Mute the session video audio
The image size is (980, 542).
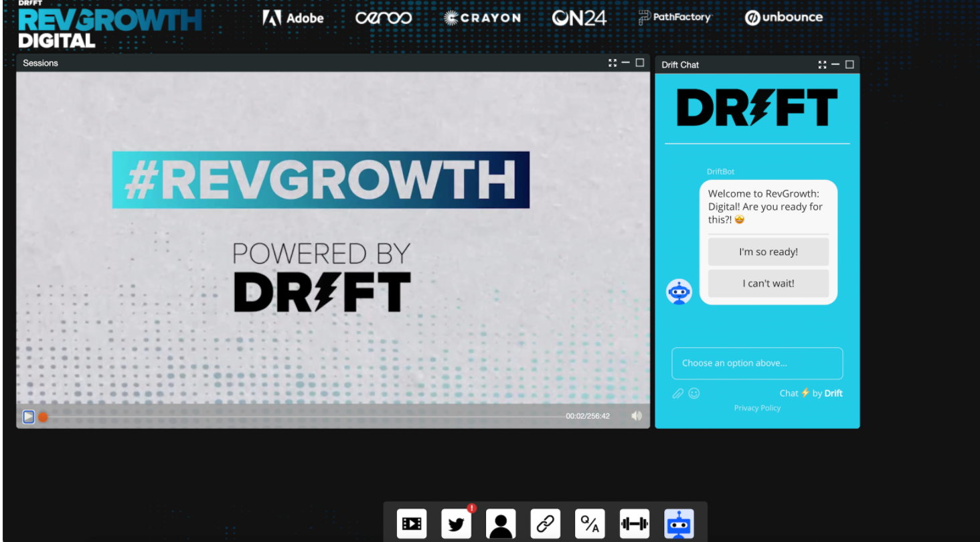pyautogui.click(x=635, y=416)
